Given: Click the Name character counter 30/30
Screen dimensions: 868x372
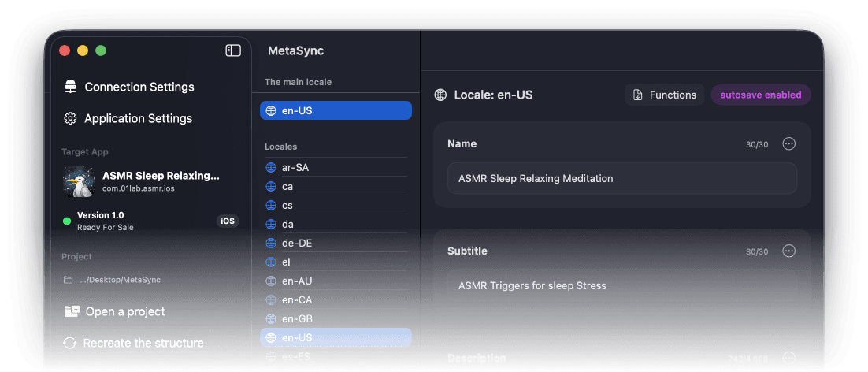Looking at the screenshot, I should 757,144.
